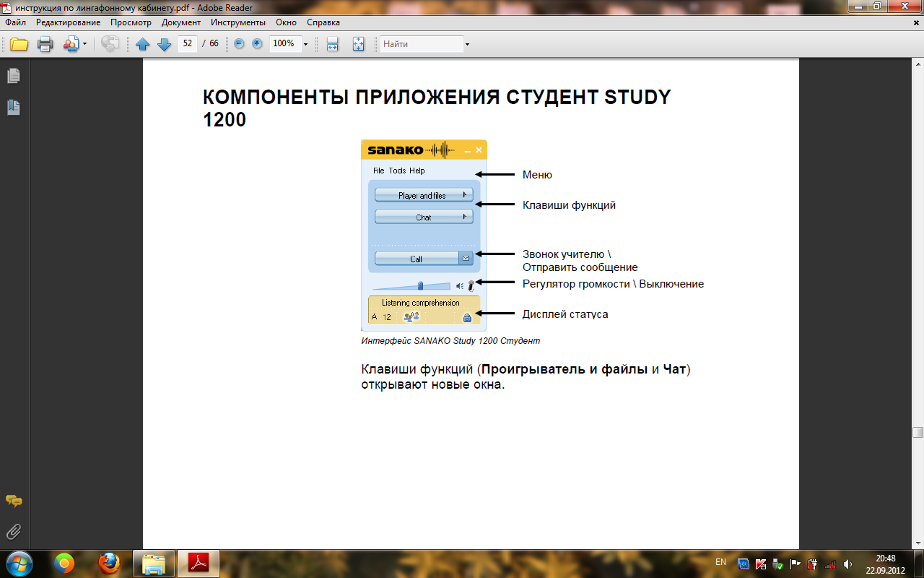Click the fit one full page icon
Image resolution: width=924 pixels, height=578 pixels.
pos(359,44)
